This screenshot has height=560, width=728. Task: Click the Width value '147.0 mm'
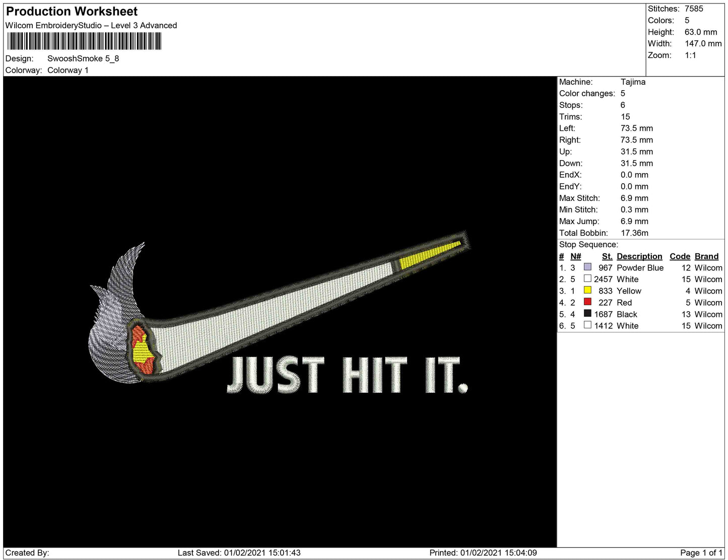(703, 43)
